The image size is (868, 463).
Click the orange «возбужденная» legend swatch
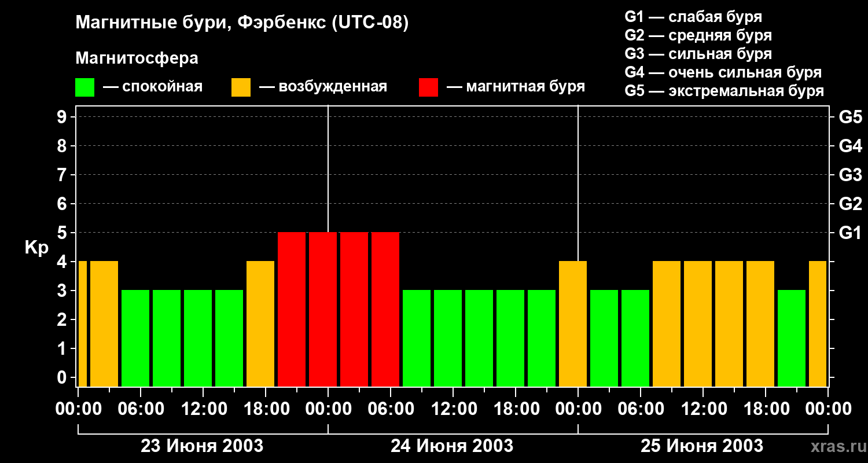(241, 87)
